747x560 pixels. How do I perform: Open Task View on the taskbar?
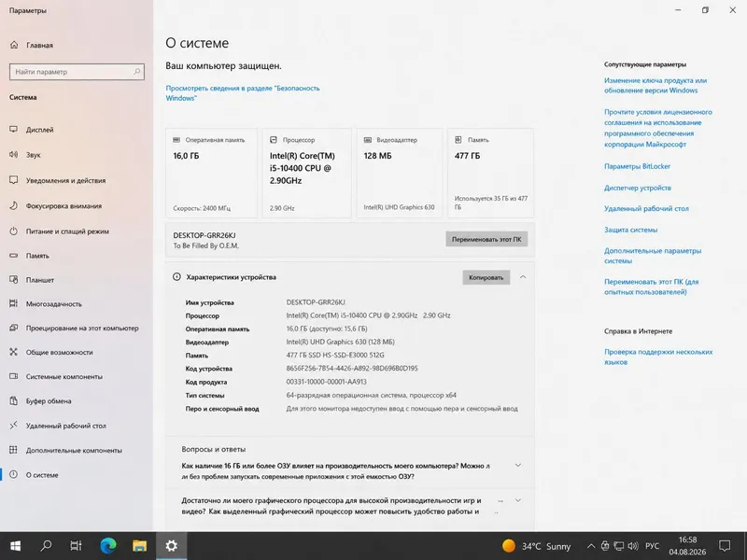pos(76,546)
